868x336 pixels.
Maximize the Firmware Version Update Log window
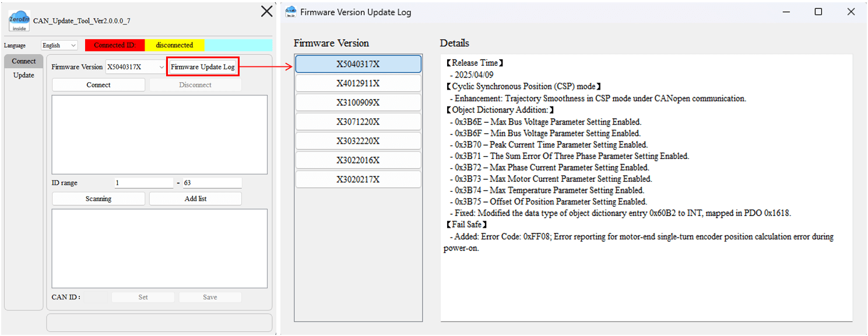818,12
